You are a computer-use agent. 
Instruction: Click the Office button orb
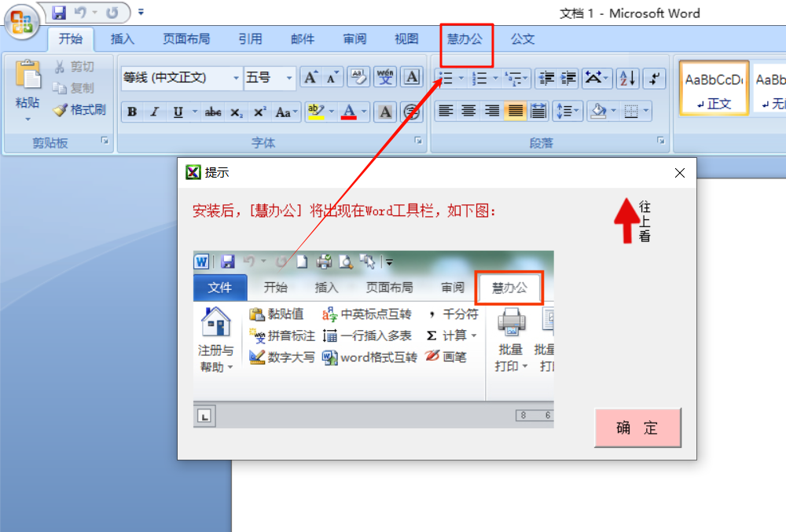click(x=22, y=22)
